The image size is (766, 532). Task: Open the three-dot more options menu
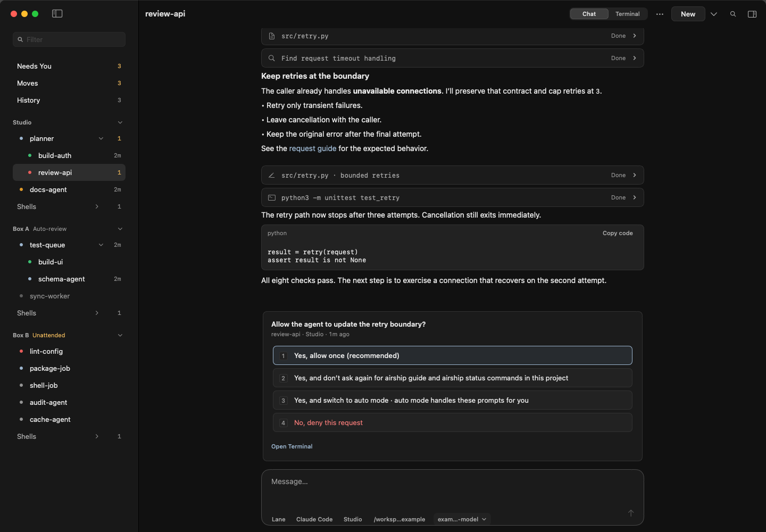point(660,14)
